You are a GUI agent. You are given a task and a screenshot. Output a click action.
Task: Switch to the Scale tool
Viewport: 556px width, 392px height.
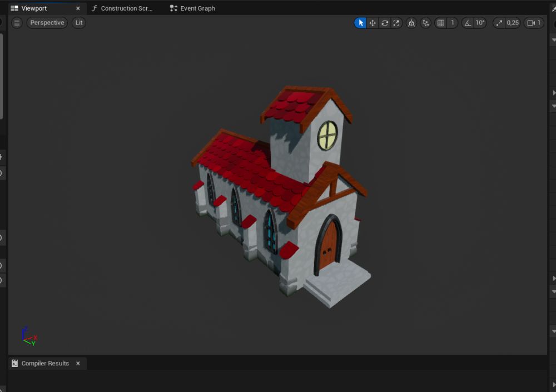396,23
